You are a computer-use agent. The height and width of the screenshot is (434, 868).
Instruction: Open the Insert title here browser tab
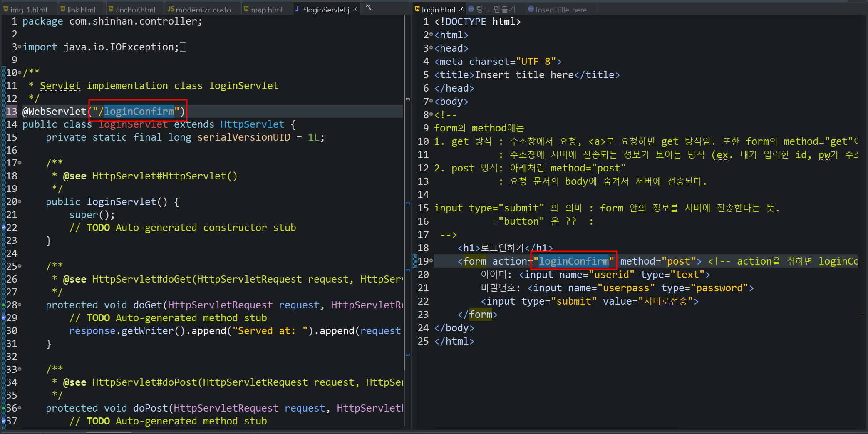(x=557, y=10)
